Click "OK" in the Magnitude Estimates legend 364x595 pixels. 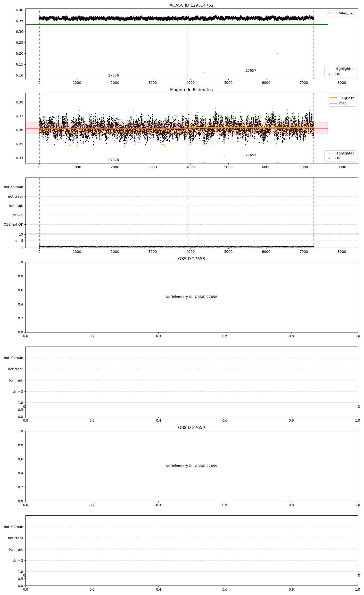pyautogui.click(x=338, y=158)
